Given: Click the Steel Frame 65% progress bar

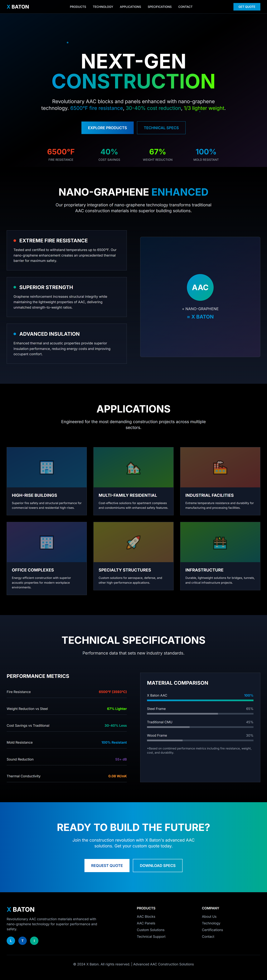Looking at the screenshot, I should click(200, 714).
